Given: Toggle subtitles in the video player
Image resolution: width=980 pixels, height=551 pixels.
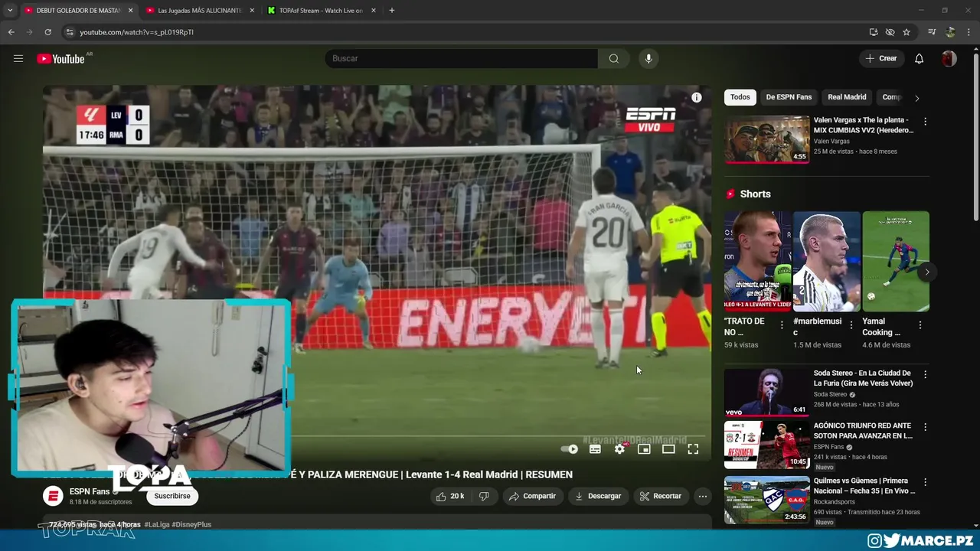Looking at the screenshot, I should click(595, 449).
